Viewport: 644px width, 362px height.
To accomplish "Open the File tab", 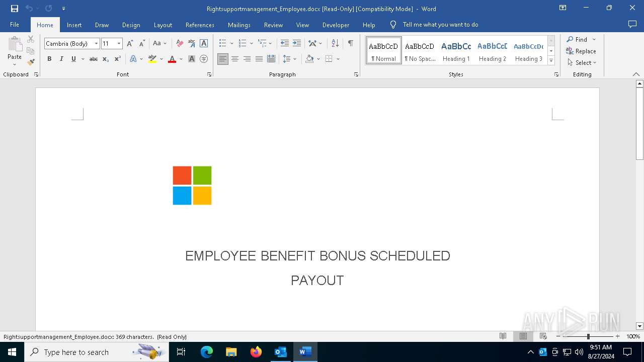I will (x=15, y=25).
